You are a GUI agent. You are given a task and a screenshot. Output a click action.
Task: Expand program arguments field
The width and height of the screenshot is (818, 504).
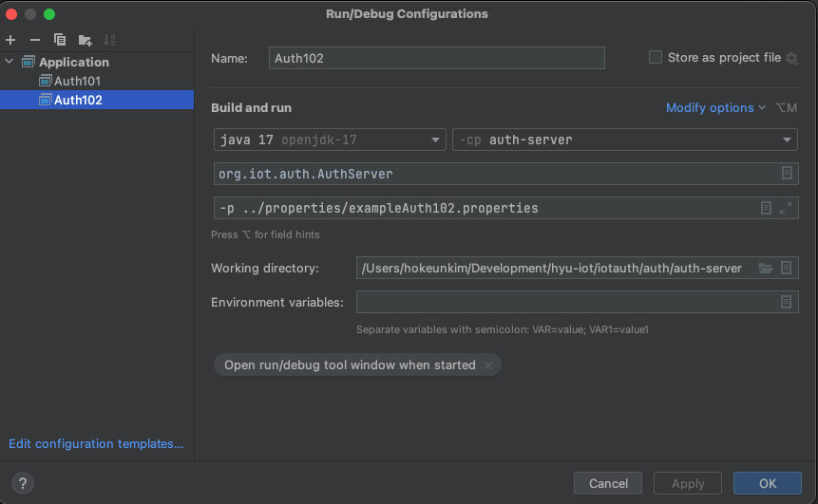[786, 208]
